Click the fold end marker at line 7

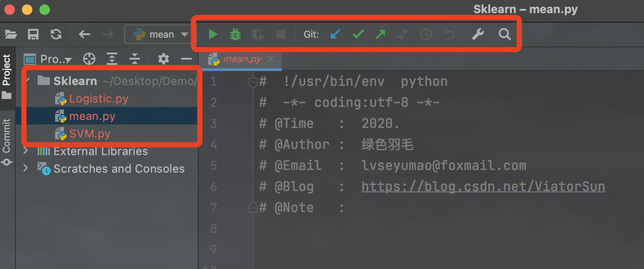[253, 207]
